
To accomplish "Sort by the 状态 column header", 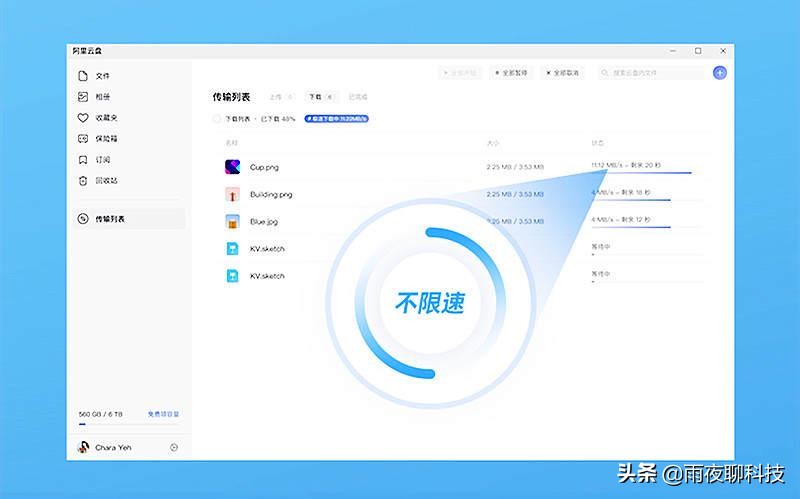I will coord(597,143).
